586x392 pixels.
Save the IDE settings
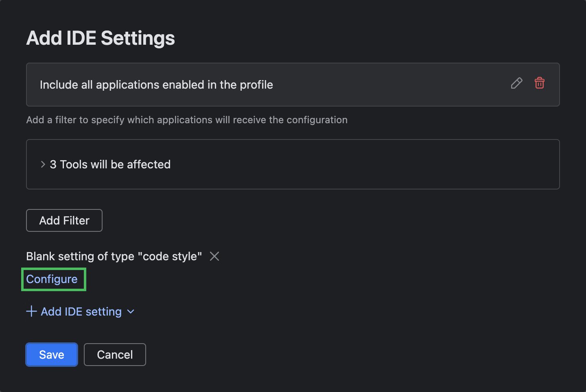51,354
